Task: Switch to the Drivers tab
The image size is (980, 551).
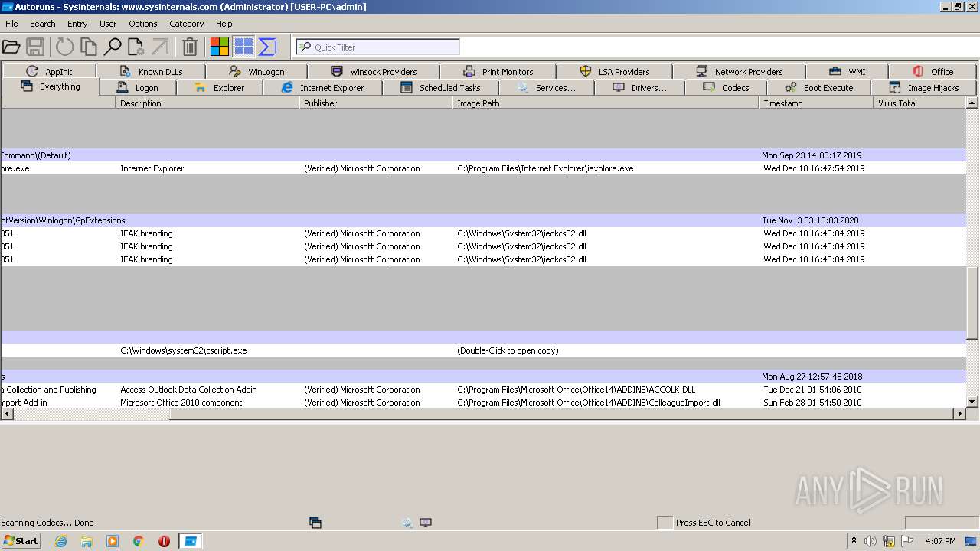Action: 640,87
